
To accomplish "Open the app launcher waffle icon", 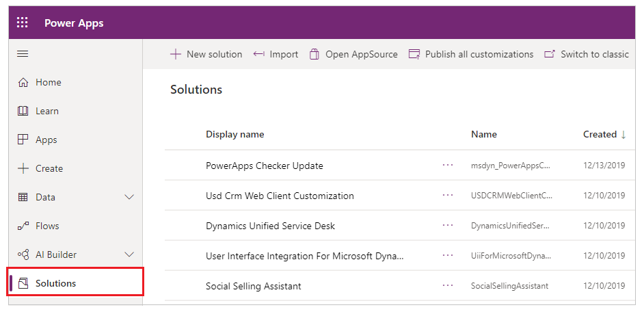I will point(23,23).
